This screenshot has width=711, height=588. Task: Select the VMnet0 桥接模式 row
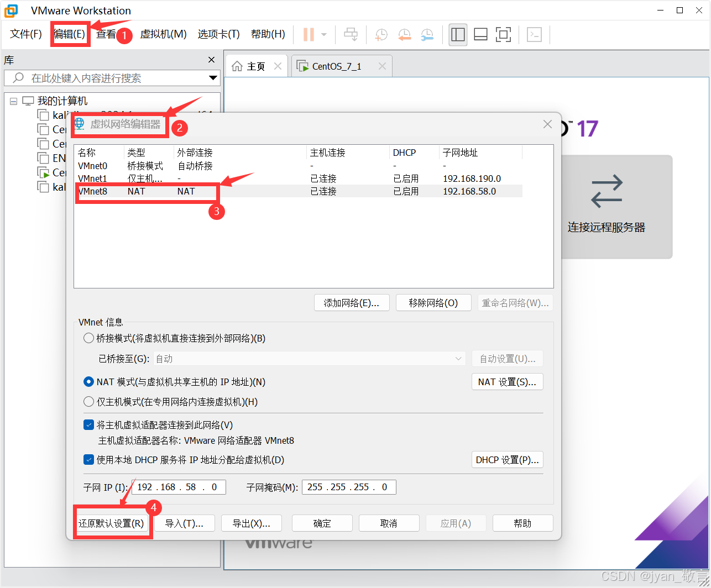(299, 166)
